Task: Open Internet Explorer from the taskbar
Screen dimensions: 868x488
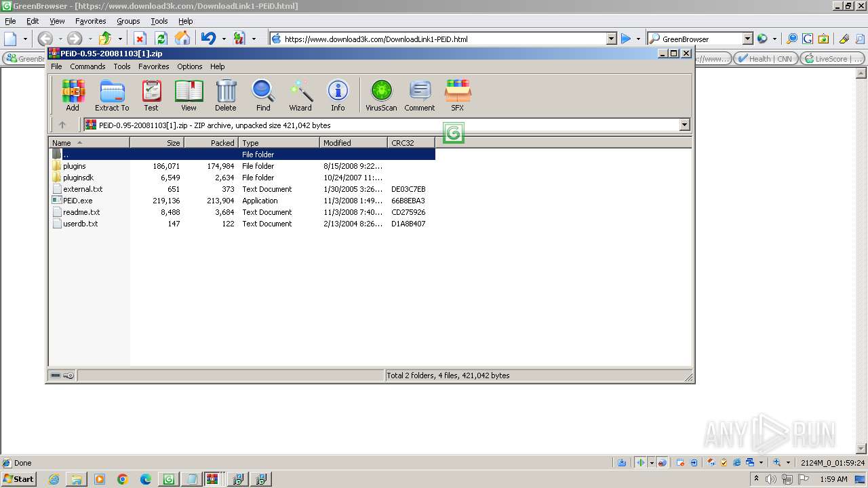Action: pyautogui.click(x=54, y=479)
